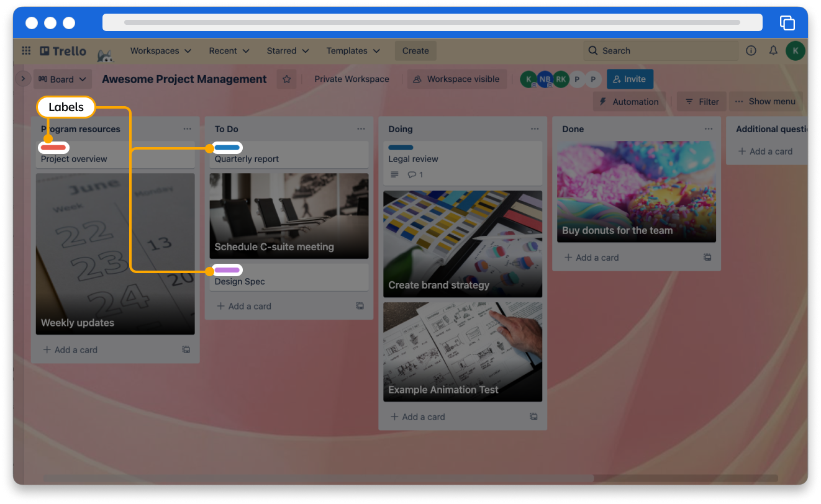Open the Design Spec card

pyautogui.click(x=289, y=277)
